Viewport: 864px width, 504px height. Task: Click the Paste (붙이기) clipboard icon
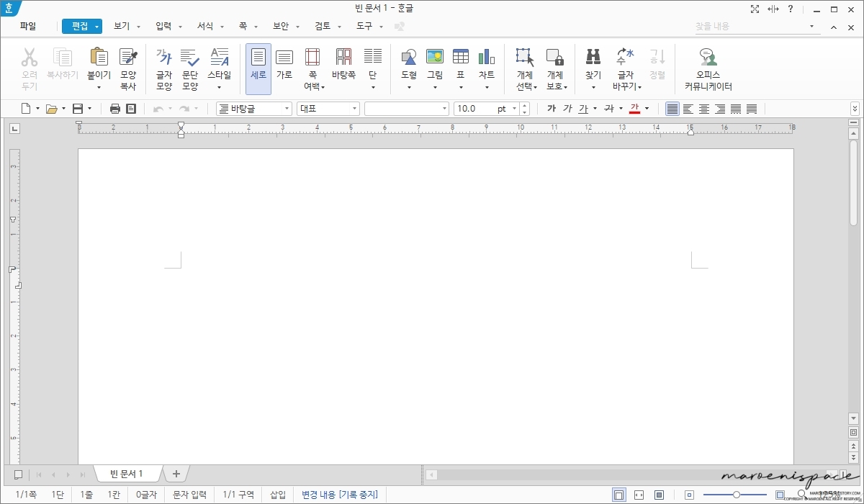click(x=99, y=58)
